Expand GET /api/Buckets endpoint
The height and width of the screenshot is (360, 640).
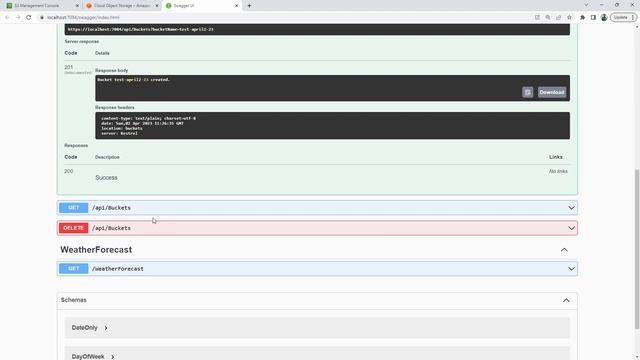317,208
